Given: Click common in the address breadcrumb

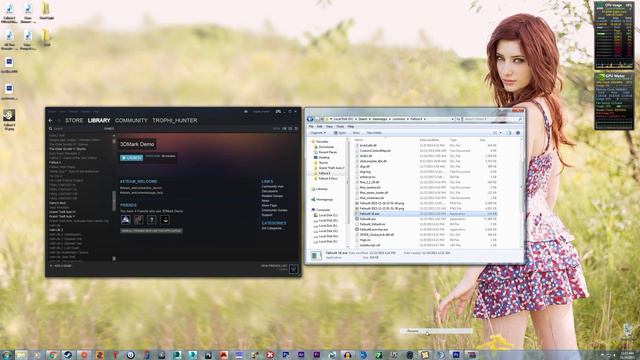Looking at the screenshot, I should (399, 119).
